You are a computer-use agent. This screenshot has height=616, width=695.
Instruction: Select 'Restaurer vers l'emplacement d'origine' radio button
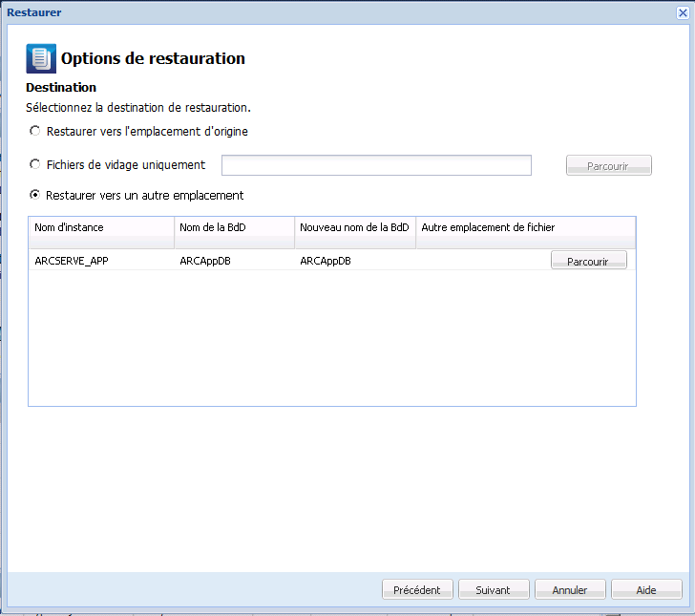click(35, 131)
